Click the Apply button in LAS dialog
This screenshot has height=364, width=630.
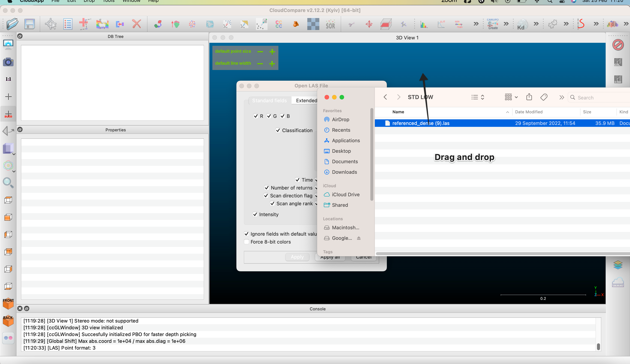click(x=297, y=257)
